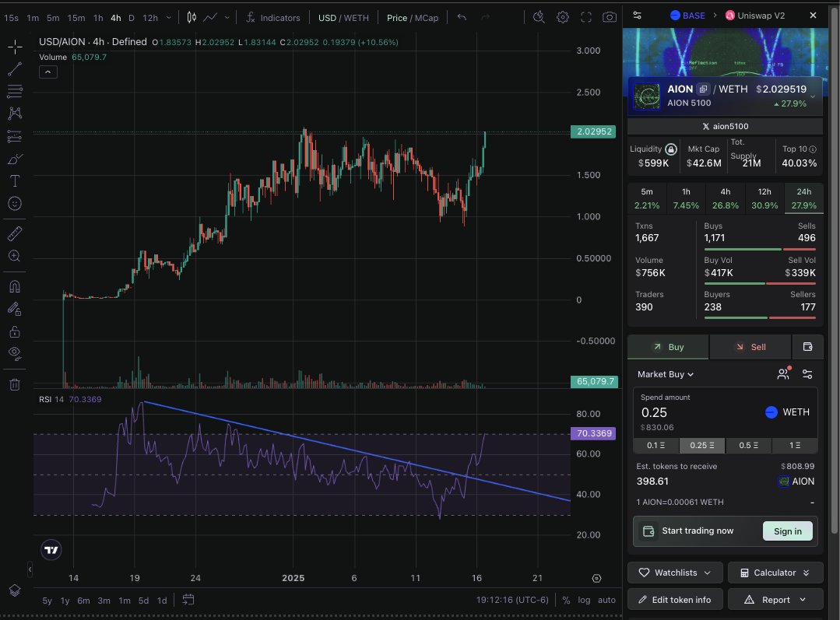Choose the 0.5 Ξ preset amount
Screen dimensions: 840x620
pos(748,446)
